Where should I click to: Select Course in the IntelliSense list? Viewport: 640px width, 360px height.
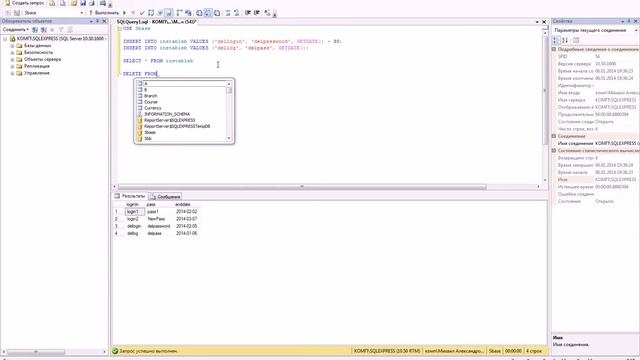(151, 102)
